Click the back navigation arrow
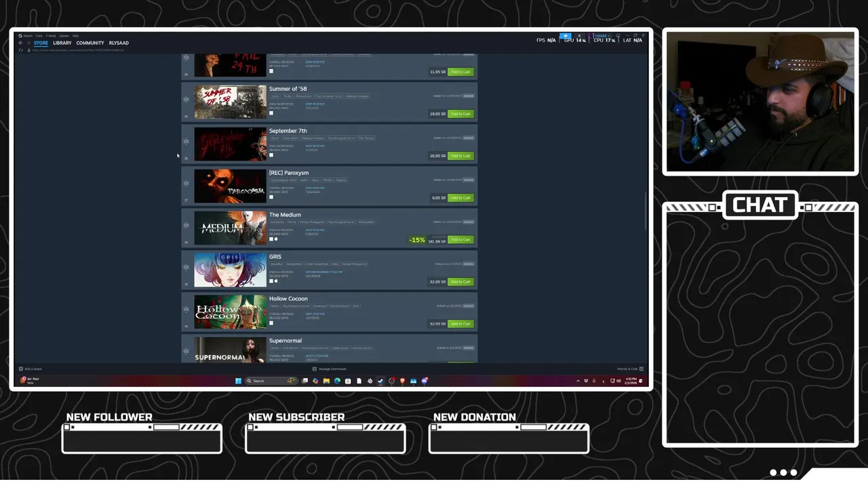 click(20, 43)
